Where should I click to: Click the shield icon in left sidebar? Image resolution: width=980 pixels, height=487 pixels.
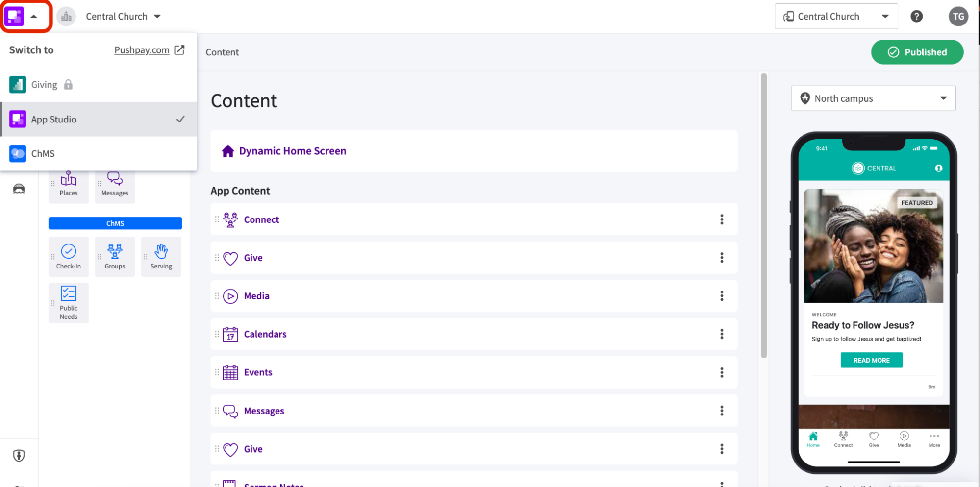click(19, 456)
